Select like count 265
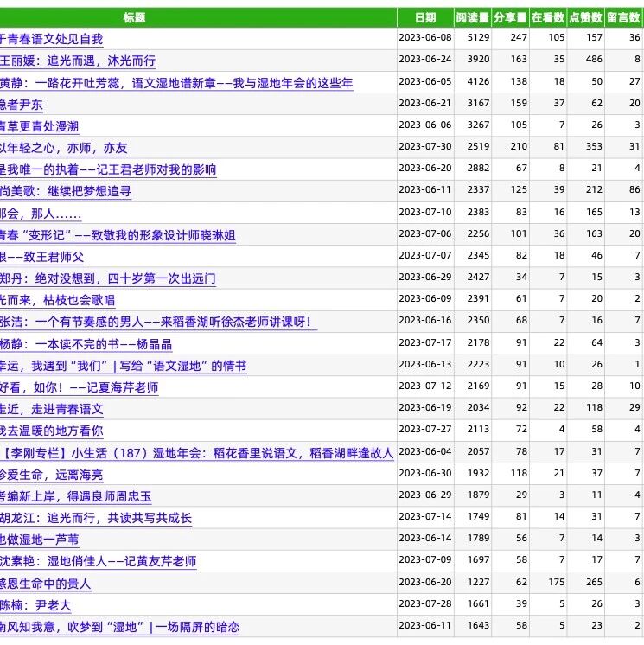Image resolution: width=644 pixels, height=645 pixels. tap(594, 582)
